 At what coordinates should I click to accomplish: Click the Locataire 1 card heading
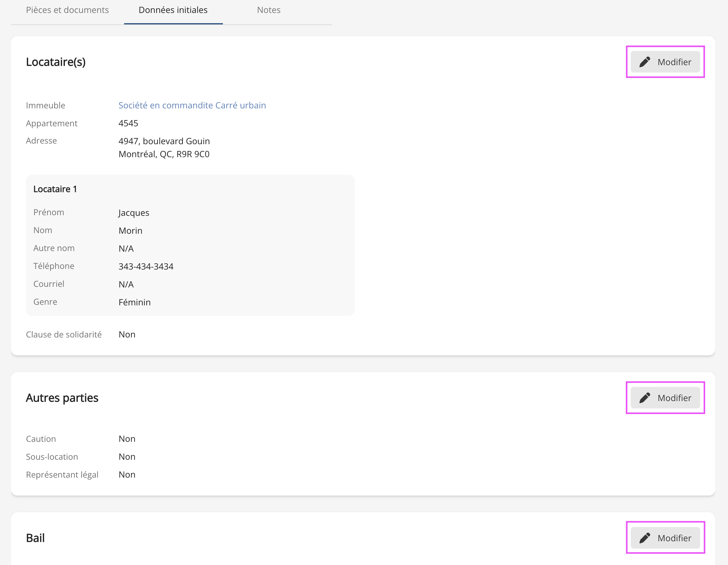pos(55,189)
